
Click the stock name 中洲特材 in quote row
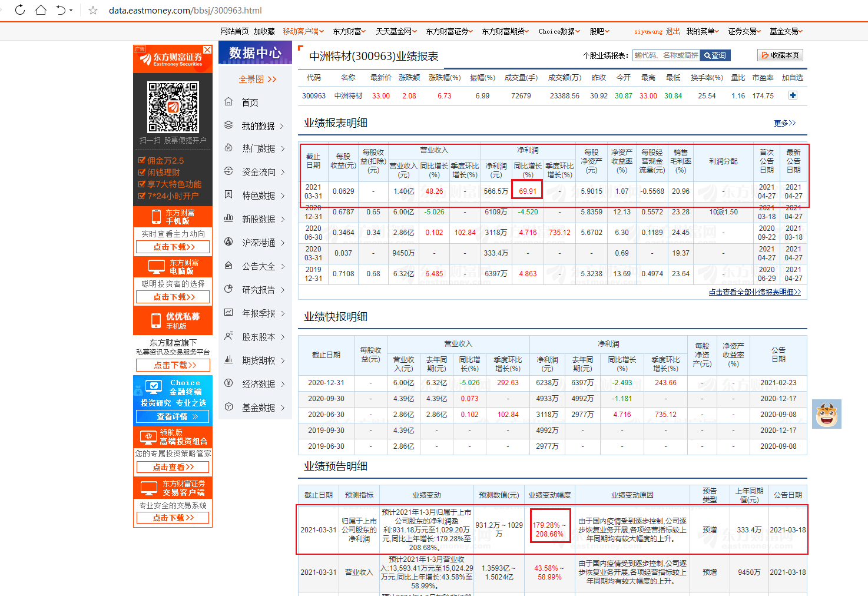point(349,95)
